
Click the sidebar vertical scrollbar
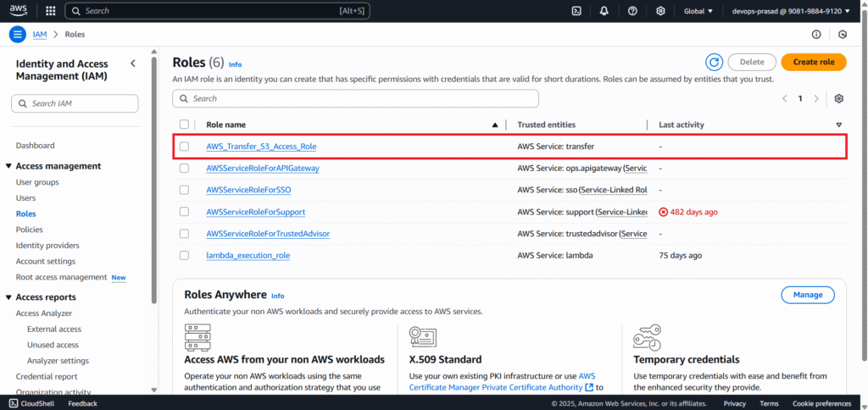(x=154, y=180)
